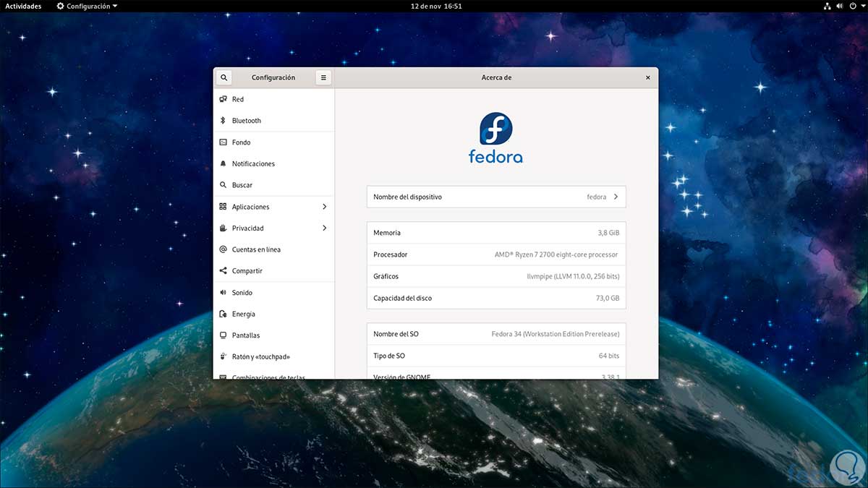Click the Fondo wallpaper icon
868x488 pixels.
point(224,142)
